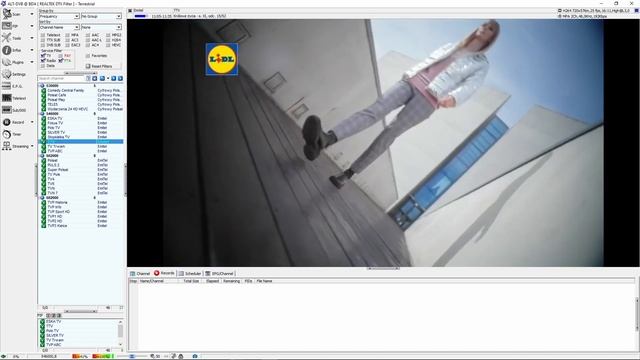Click the Reset Filters button
This screenshot has height=360, width=640.
tap(103, 66)
